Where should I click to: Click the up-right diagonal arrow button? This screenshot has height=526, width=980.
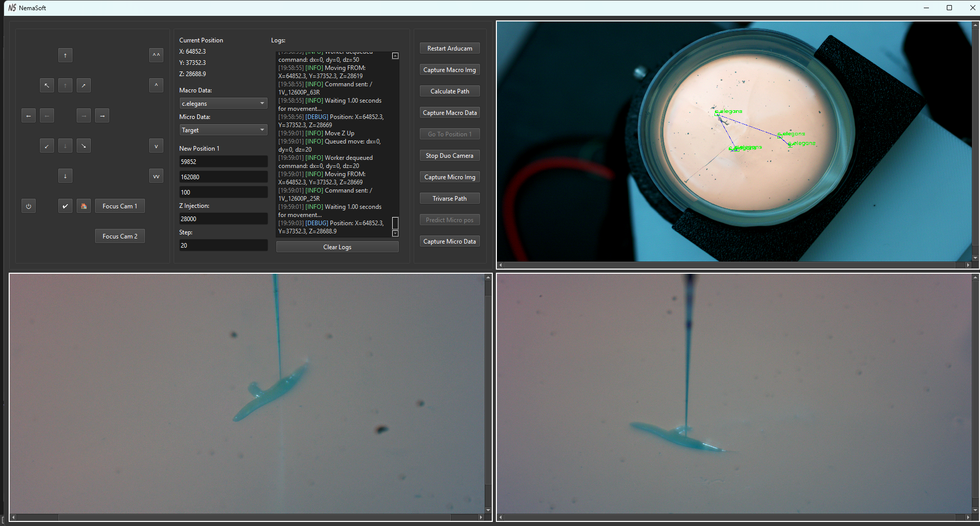point(83,85)
